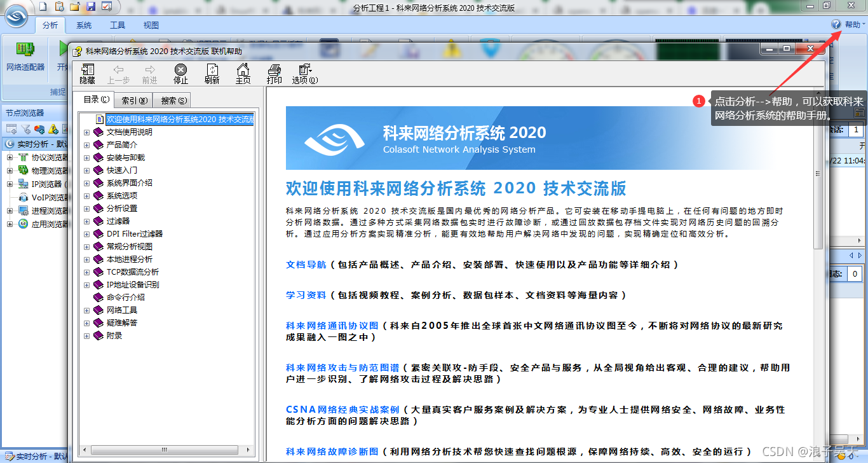Expand the IP浏览器 node in main window

coord(10,184)
